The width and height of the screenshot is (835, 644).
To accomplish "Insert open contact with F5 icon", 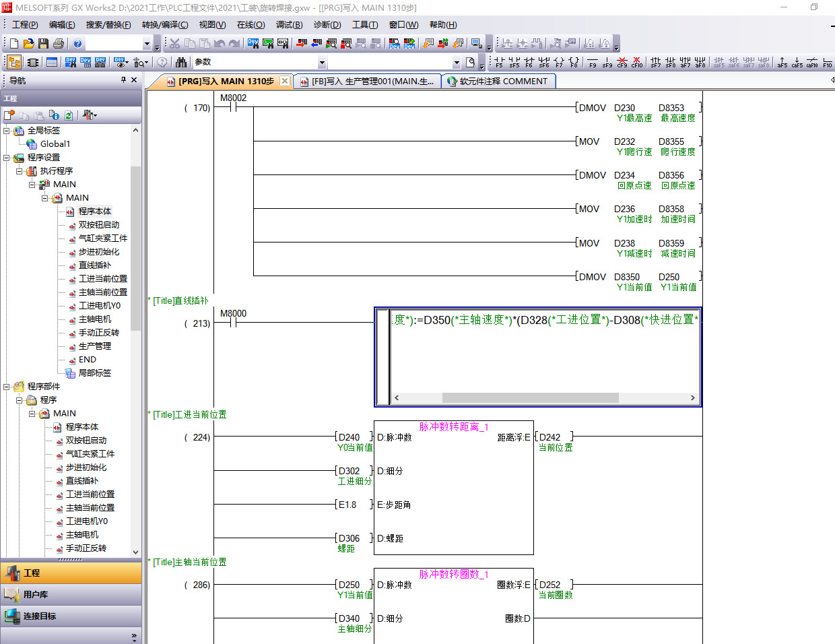I will [x=499, y=63].
